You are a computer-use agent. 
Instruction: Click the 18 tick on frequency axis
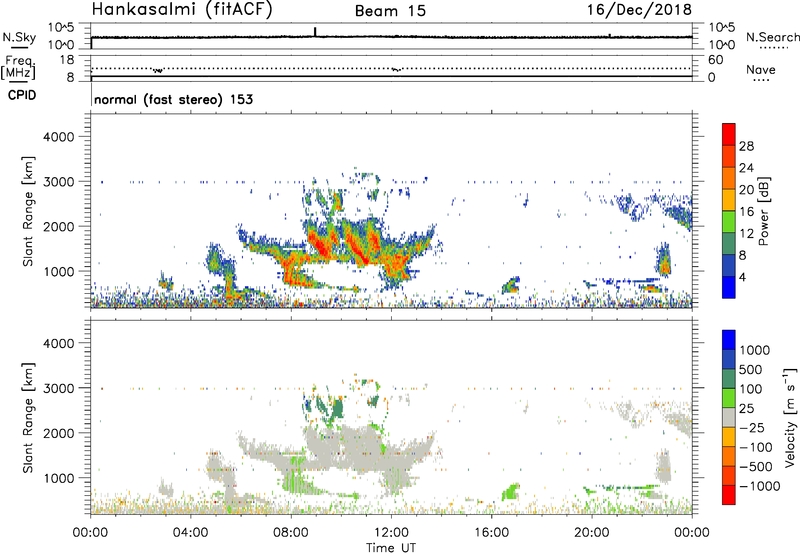(x=67, y=60)
